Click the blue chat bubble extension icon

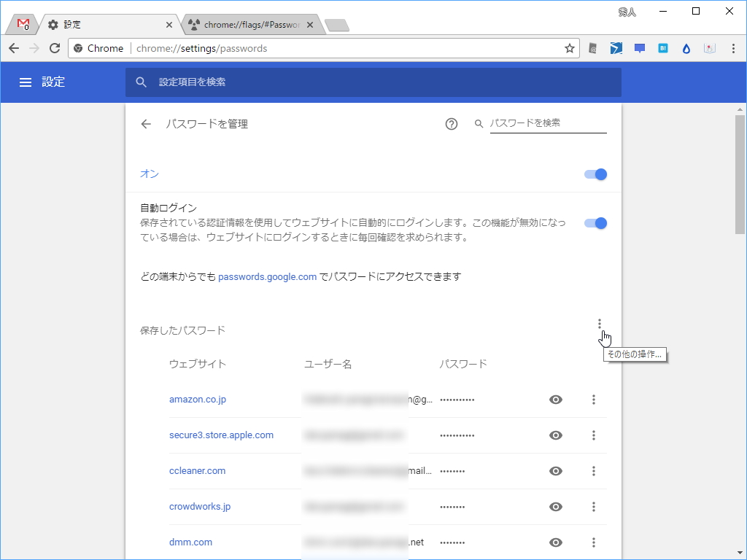point(639,48)
